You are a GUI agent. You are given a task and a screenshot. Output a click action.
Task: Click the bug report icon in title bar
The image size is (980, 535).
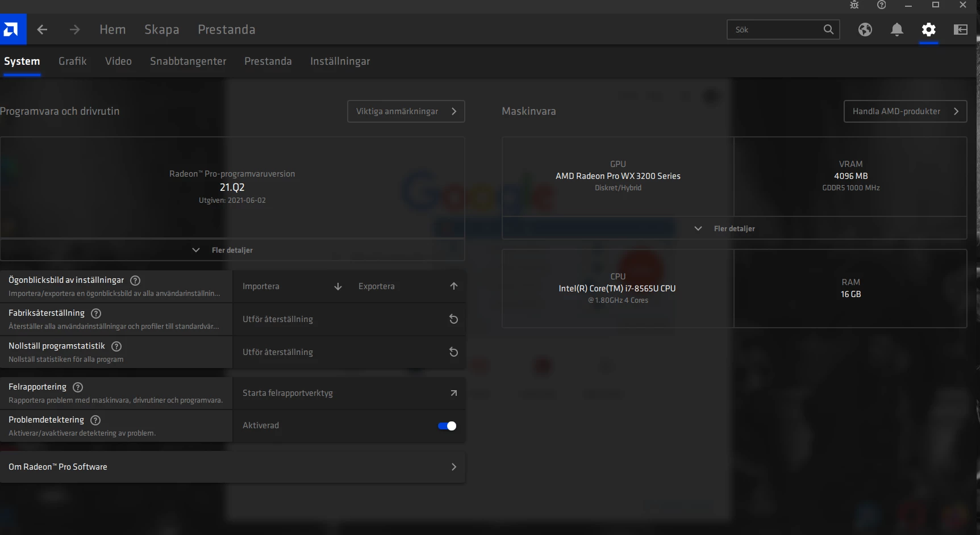pyautogui.click(x=854, y=5)
